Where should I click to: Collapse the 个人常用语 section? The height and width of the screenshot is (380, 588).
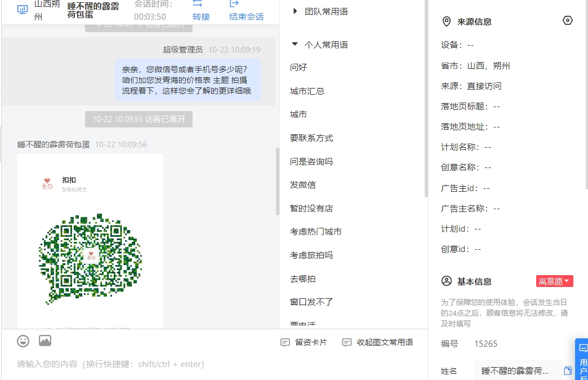[295, 45]
